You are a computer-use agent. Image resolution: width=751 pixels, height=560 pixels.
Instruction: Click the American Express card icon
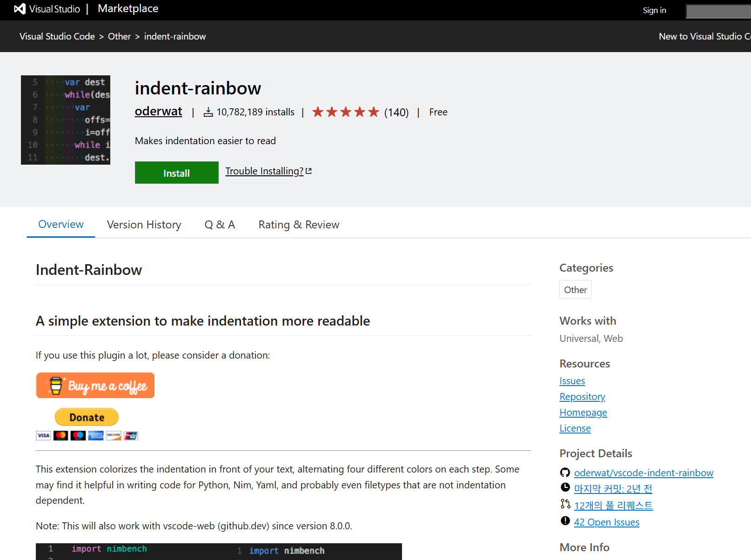pos(96,435)
